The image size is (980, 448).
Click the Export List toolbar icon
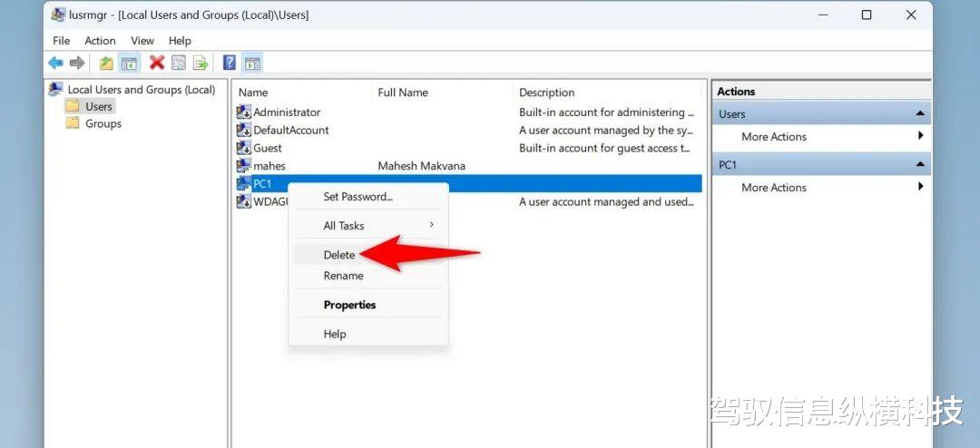tap(200, 63)
